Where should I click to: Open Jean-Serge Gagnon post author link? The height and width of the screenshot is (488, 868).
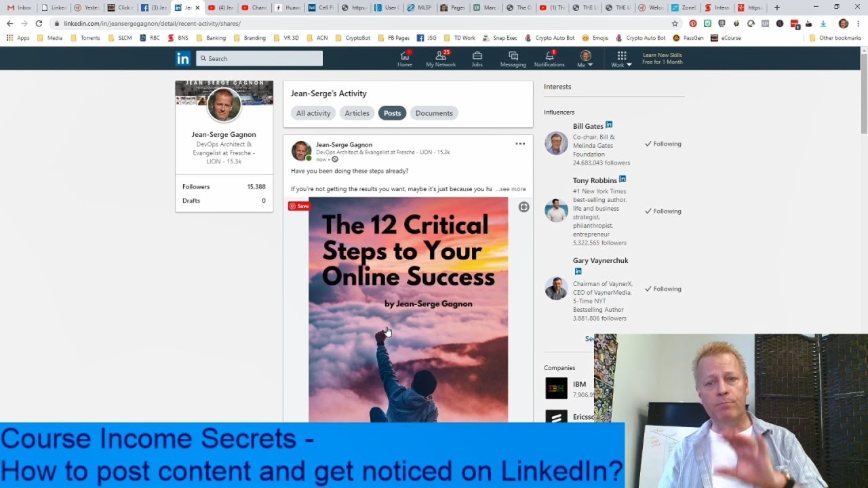[x=344, y=144]
